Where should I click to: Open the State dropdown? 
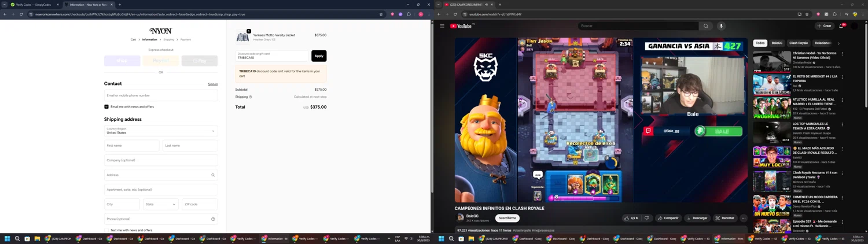(161, 204)
